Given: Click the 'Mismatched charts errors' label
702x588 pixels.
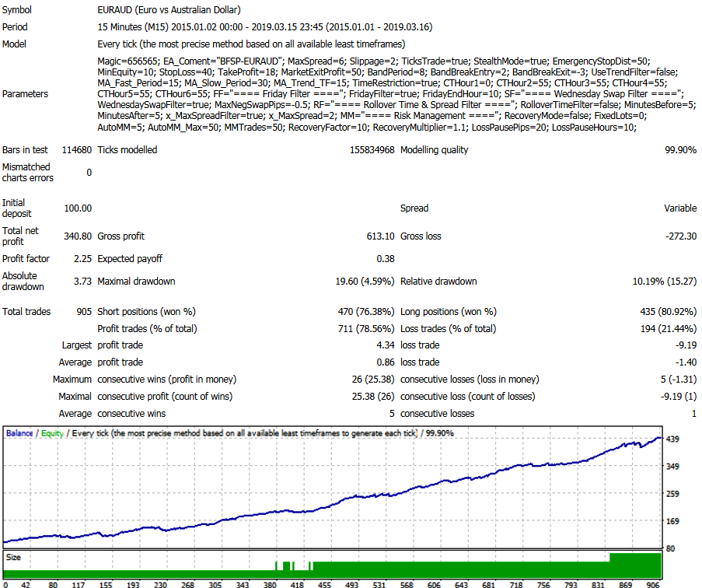Looking at the screenshot, I should pos(28,173).
